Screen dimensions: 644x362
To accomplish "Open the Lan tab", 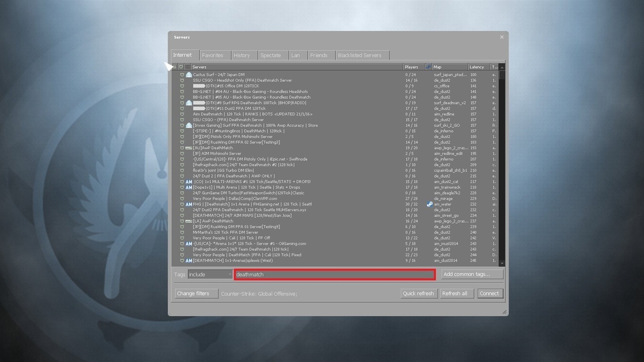I will pyautogui.click(x=297, y=55).
